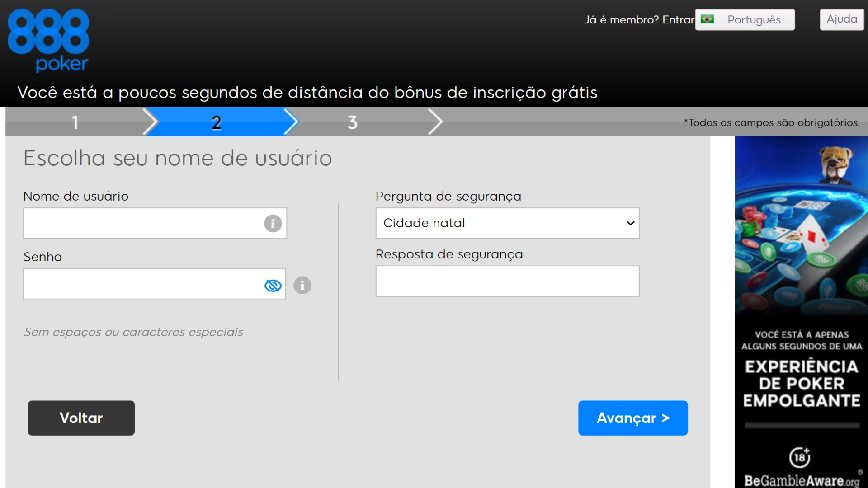Click the info icon next to Nome de usuário
The height and width of the screenshot is (488, 868).
[273, 223]
